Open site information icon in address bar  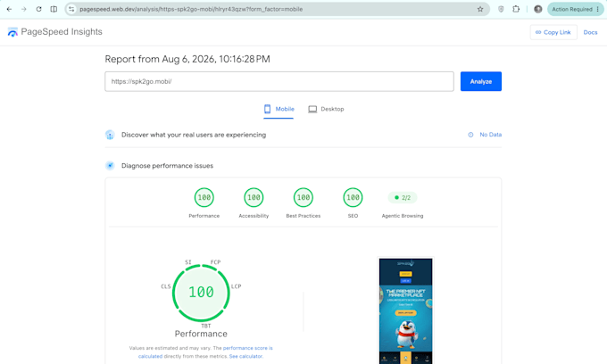point(71,9)
